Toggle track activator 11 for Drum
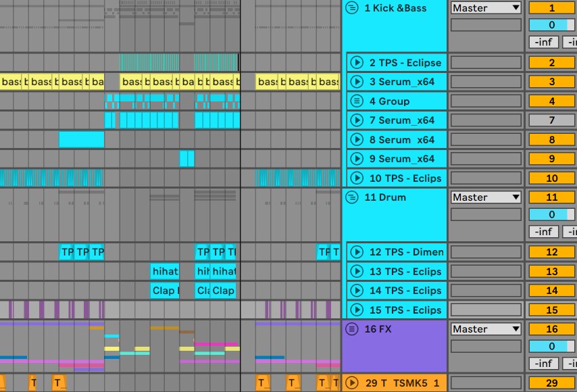The width and height of the screenshot is (577, 392). coord(552,197)
